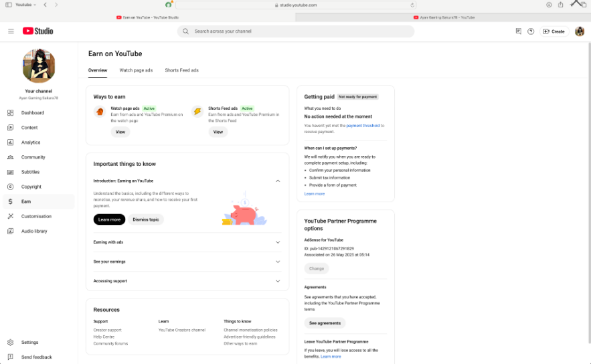Click the channel profile picture
The width and height of the screenshot is (591, 364).
39,66
